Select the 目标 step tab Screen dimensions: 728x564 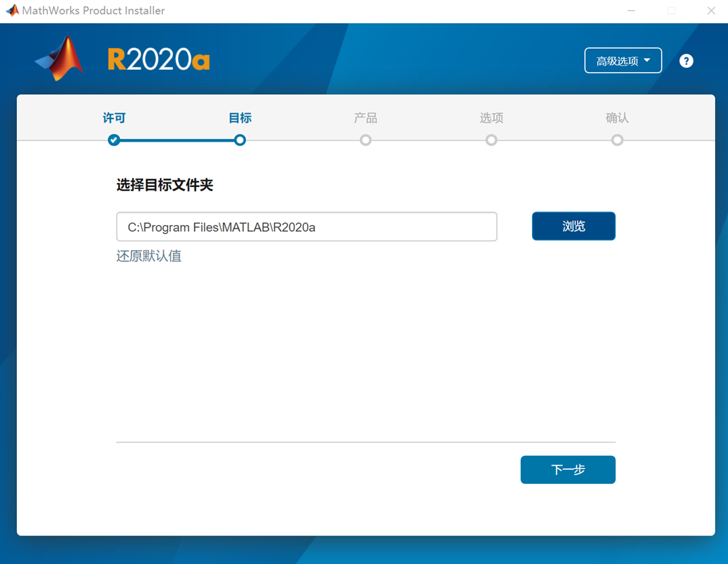pos(239,118)
